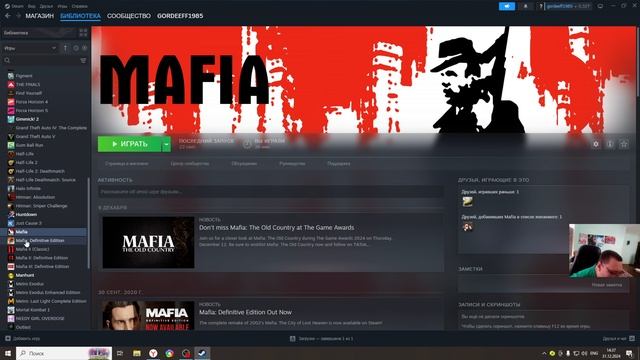Open Mafia: The Old Country news headline
Image resolution: width=640 pixels, height=360 pixels.
pos(276,228)
